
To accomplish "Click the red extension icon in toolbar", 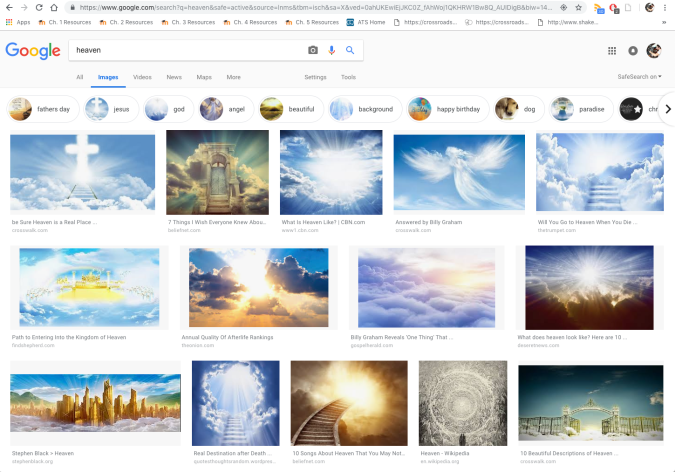I will pos(614,8).
